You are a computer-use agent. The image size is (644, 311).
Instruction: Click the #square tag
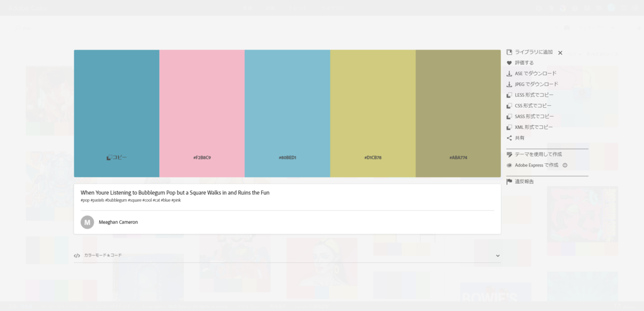coord(134,200)
